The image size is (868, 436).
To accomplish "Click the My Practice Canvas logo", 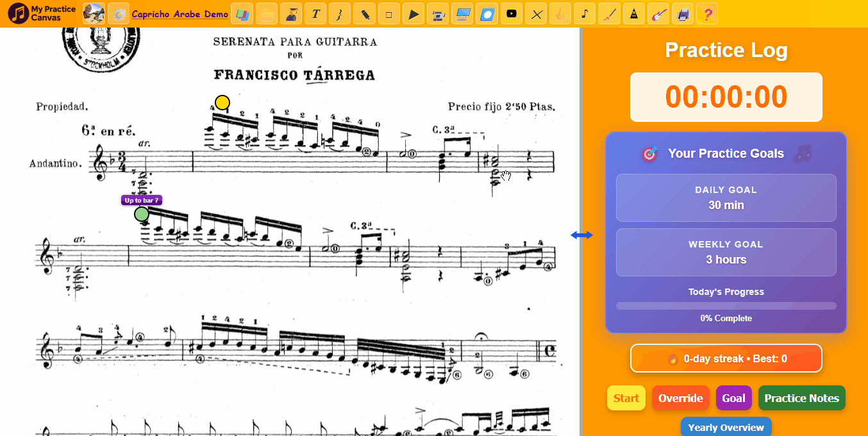I will tap(42, 13).
